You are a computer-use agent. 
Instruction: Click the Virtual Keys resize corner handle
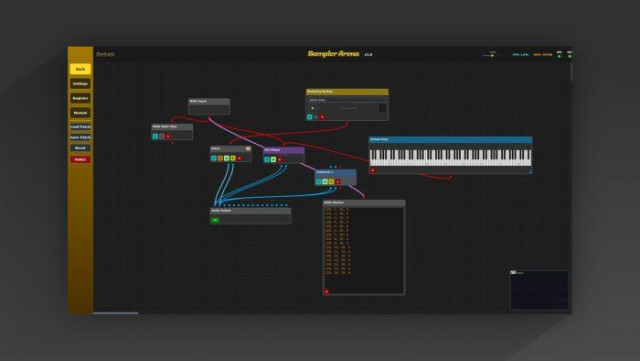tap(530, 172)
